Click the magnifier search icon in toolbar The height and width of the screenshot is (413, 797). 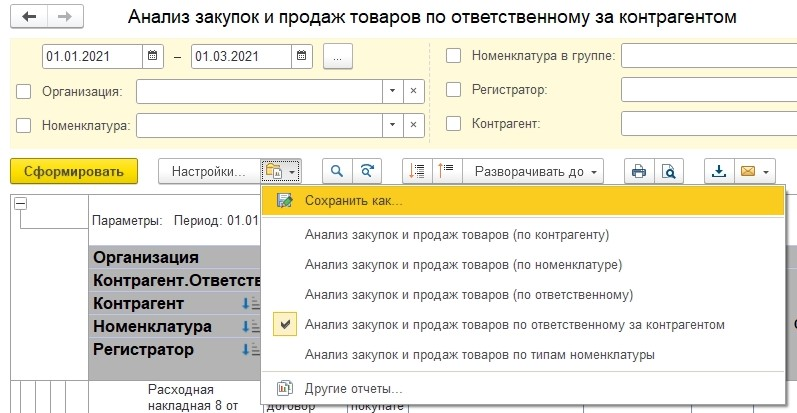pos(337,171)
